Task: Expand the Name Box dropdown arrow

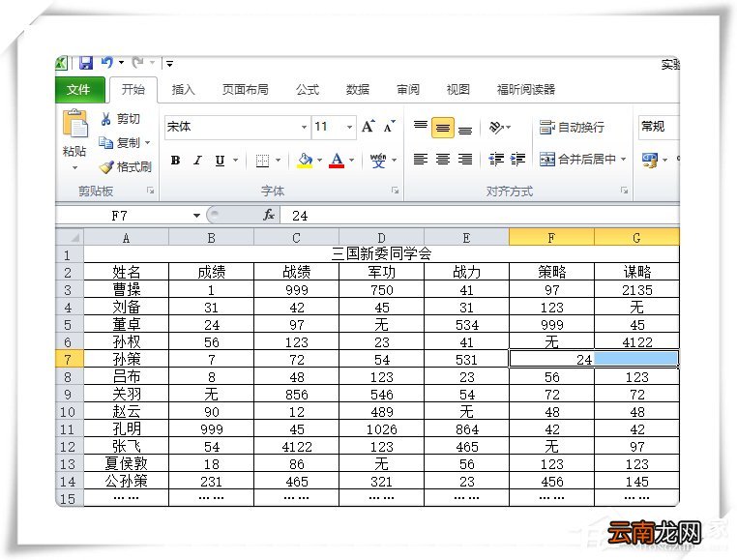Action: point(196,216)
